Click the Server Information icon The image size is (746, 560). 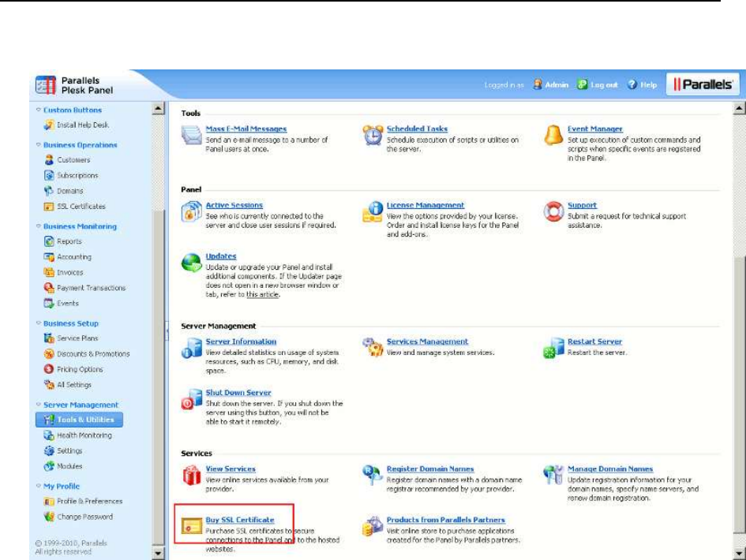click(x=192, y=348)
